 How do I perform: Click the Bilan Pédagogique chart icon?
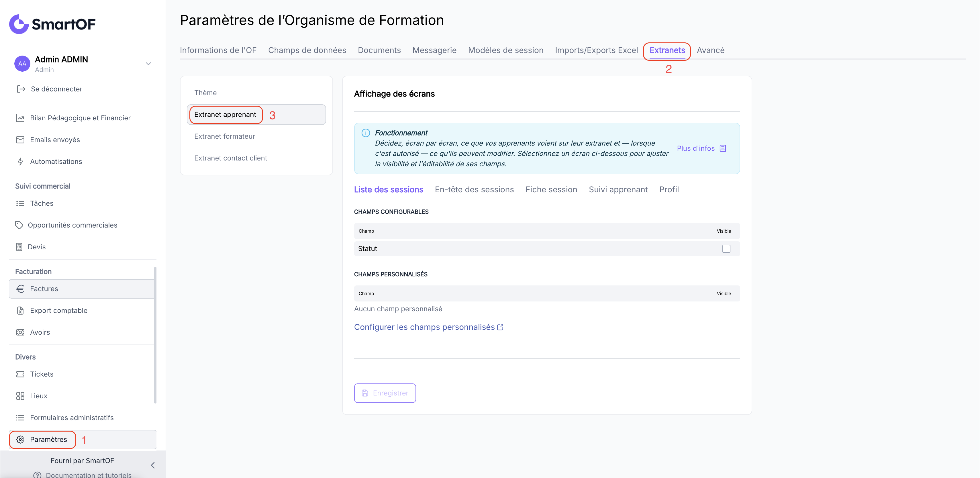(x=20, y=118)
